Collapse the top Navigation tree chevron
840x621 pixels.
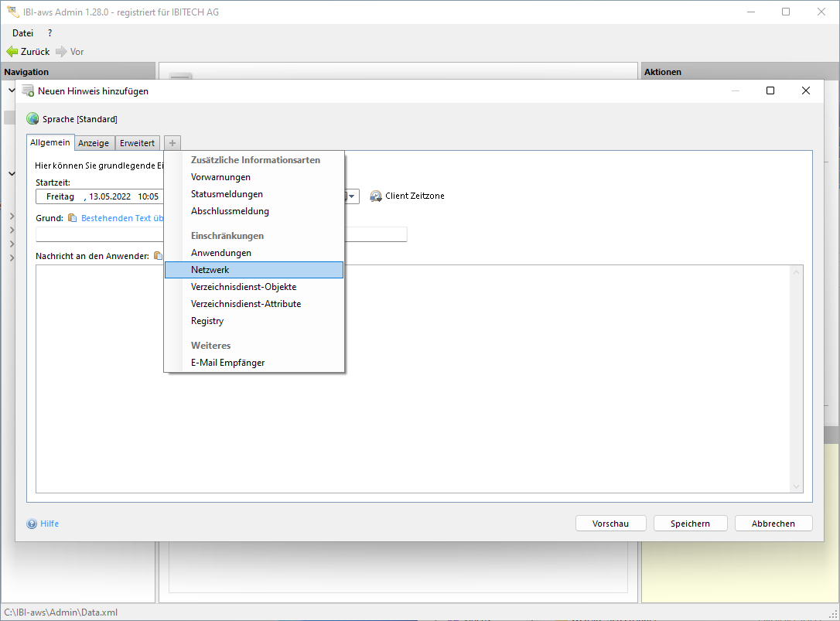12,90
